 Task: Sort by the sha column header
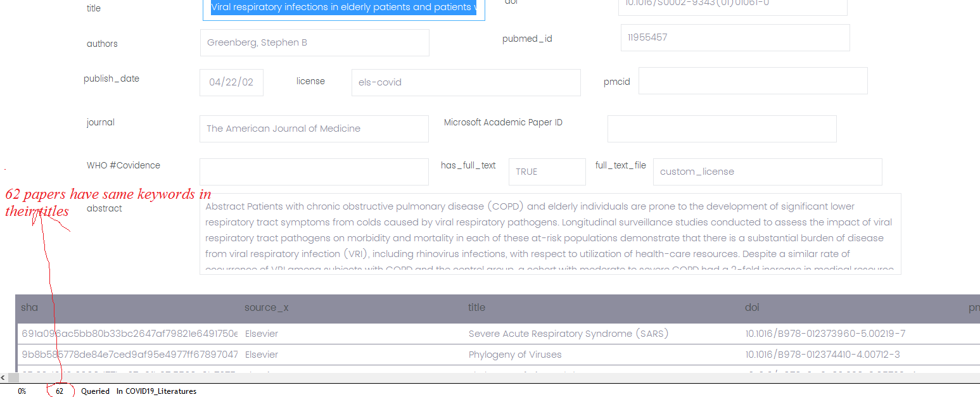(x=30, y=308)
